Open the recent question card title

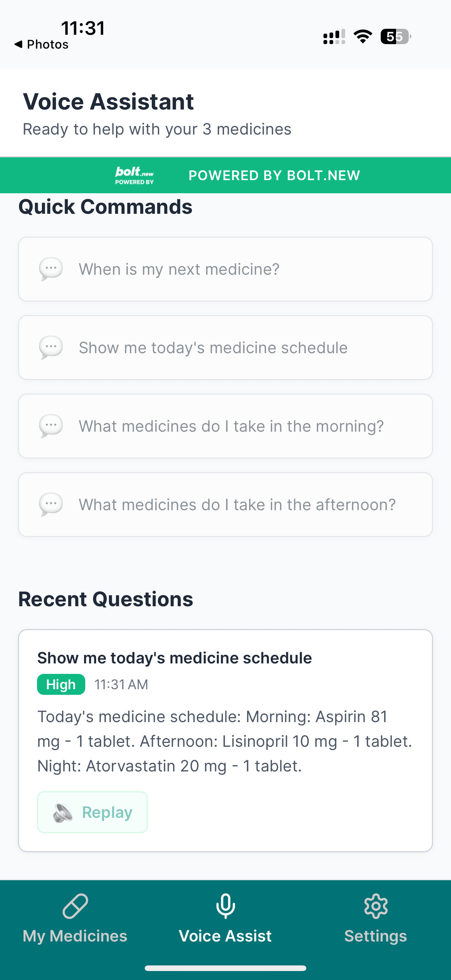coord(174,658)
